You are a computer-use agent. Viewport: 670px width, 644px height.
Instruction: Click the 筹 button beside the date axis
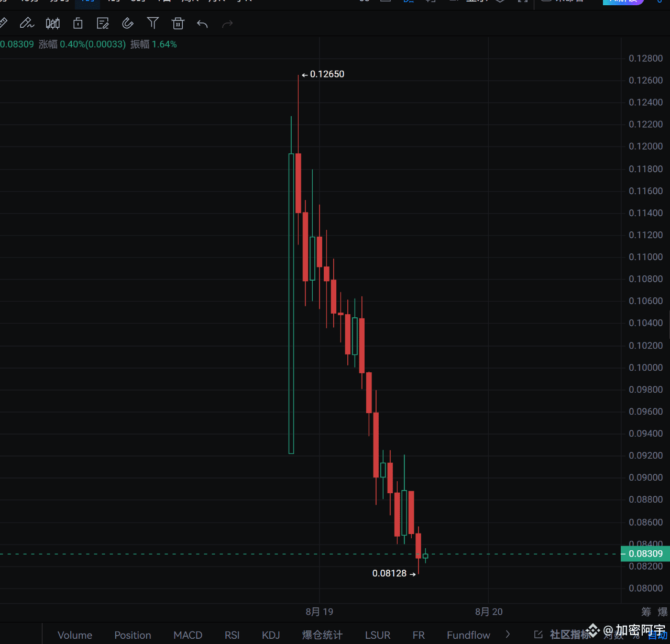click(x=646, y=612)
